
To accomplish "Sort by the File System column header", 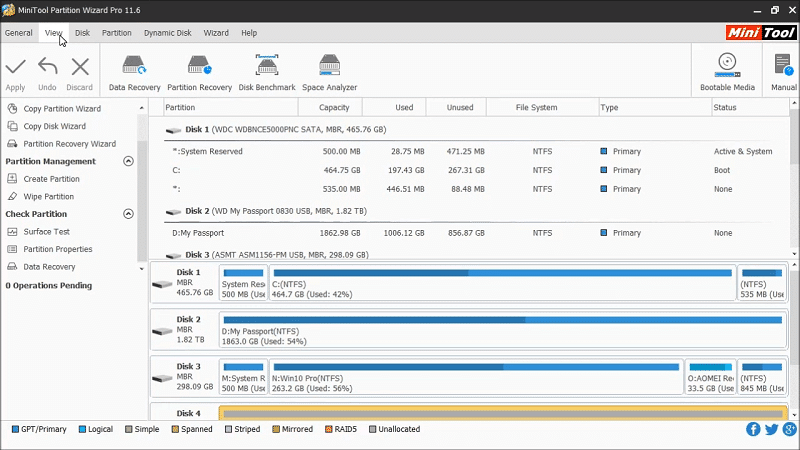I will pyautogui.click(x=542, y=108).
